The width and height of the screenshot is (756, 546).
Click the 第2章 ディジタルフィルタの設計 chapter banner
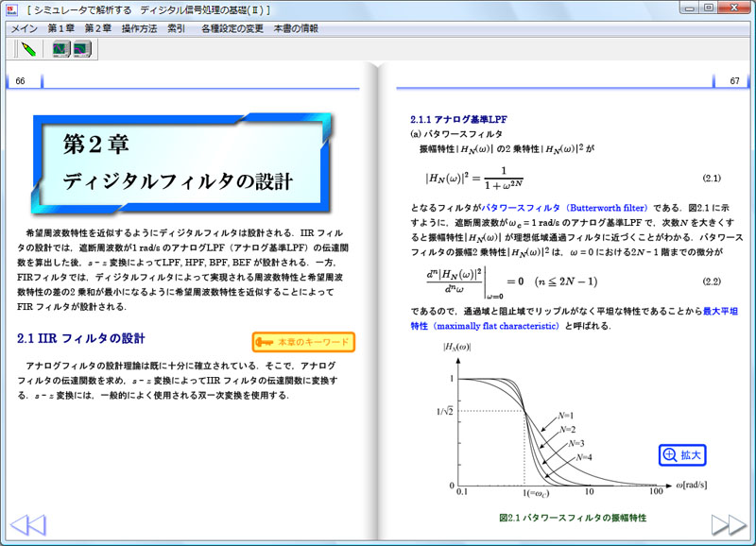[181, 163]
